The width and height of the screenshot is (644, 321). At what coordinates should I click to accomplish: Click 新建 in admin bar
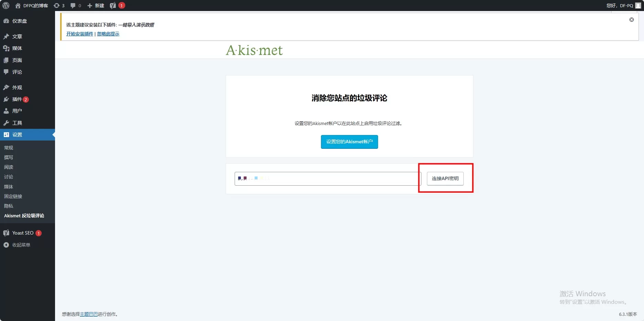pyautogui.click(x=99, y=6)
